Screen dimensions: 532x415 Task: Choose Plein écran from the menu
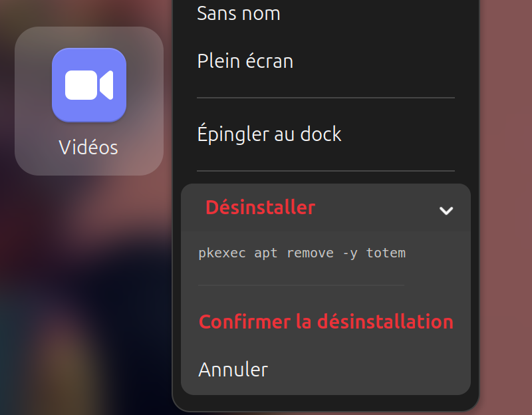[x=244, y=61]
